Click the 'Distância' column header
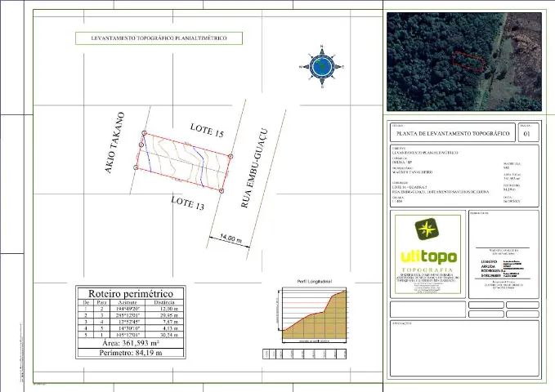 [x=164, y=302]
